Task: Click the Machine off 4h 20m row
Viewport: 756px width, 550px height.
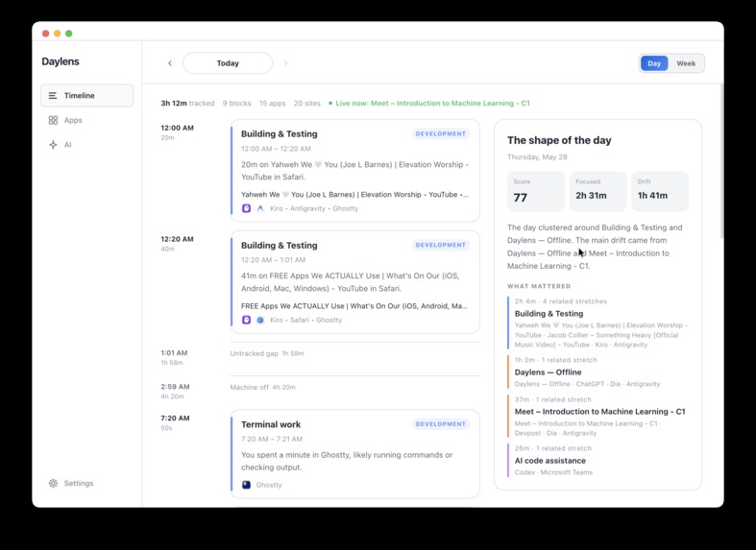Action: [x=354, y=387]
